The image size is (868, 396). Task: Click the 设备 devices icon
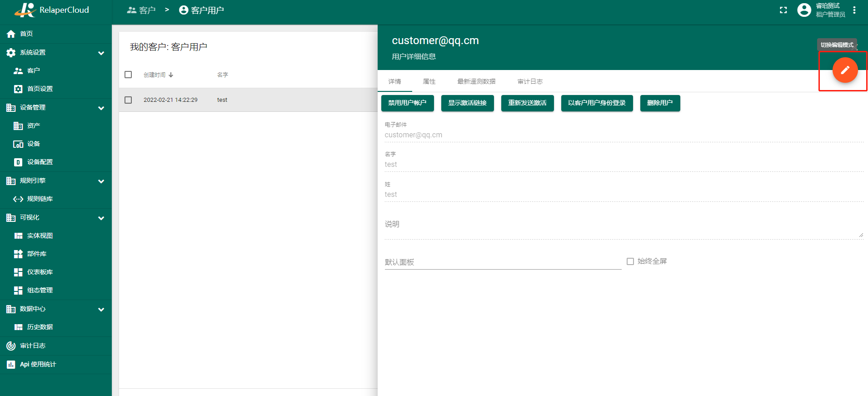18,144
